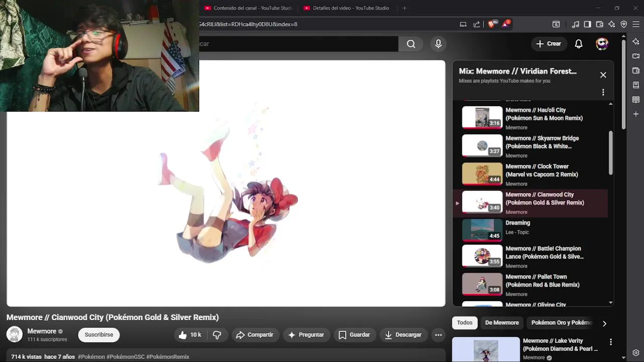Click the Descargar button
Screen dimensions: 644x362
pos(404,335)
